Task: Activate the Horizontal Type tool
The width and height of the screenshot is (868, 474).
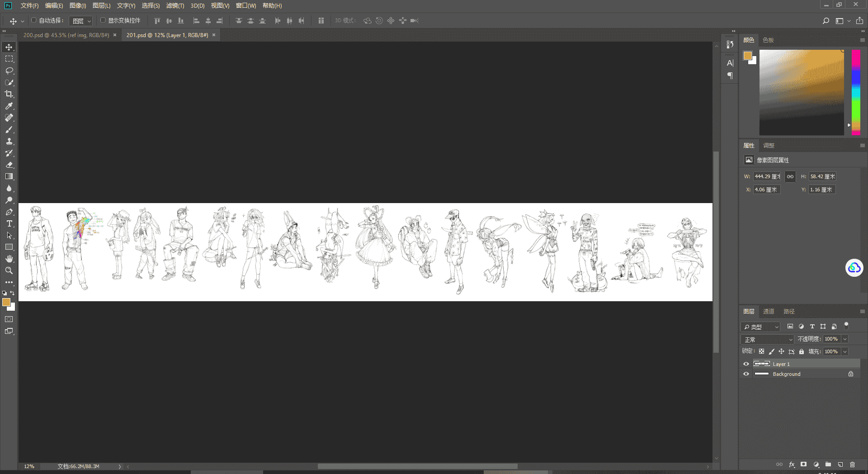Action: (9, 223)
